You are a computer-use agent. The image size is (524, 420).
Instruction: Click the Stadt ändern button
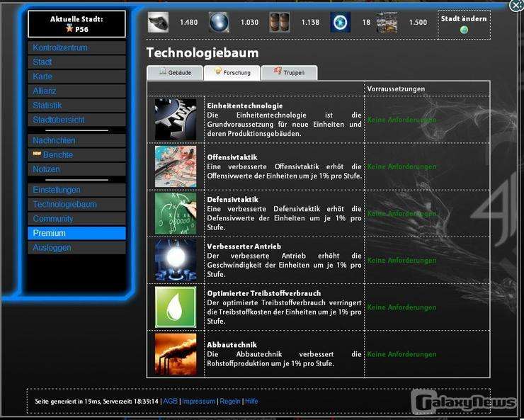pos(465,25)
